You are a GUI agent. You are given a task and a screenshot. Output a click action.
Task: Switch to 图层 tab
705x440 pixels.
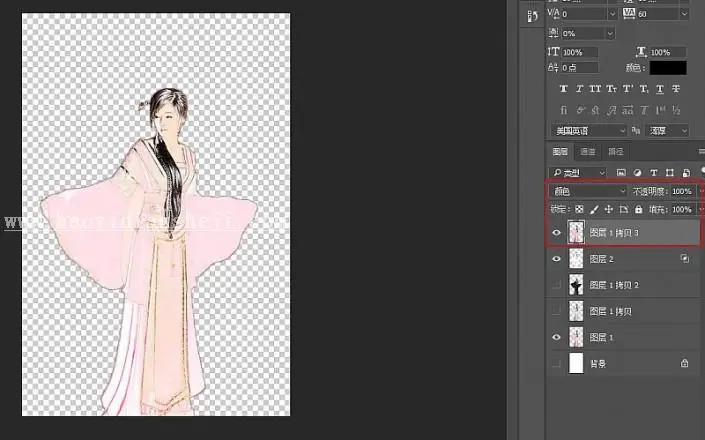(560, 152)
